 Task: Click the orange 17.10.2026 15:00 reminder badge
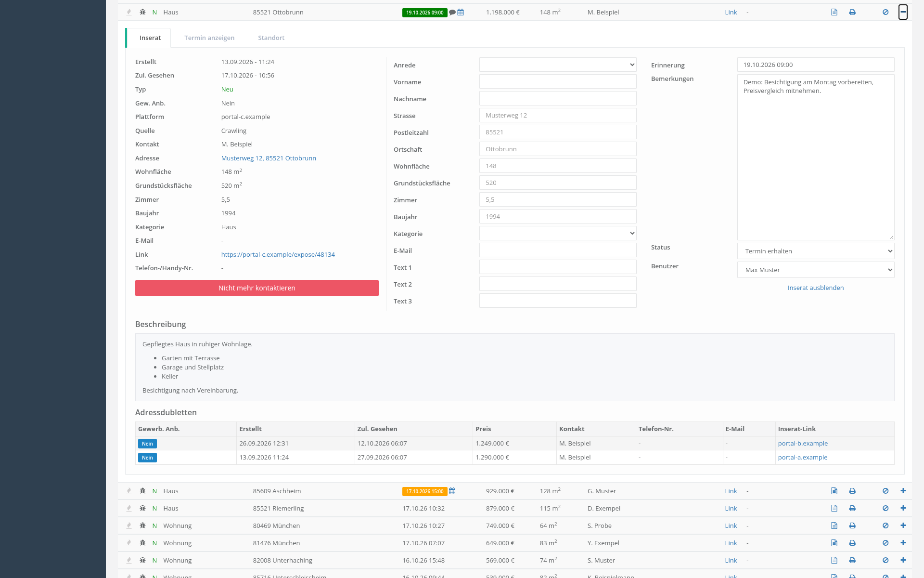pyautogui.click(x=425, y=491)
